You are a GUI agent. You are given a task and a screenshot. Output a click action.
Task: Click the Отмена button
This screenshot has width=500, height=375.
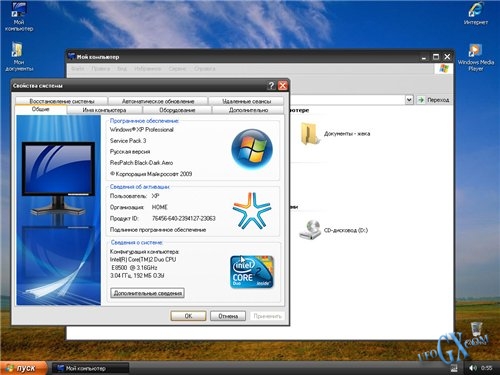tap(228, 316)
